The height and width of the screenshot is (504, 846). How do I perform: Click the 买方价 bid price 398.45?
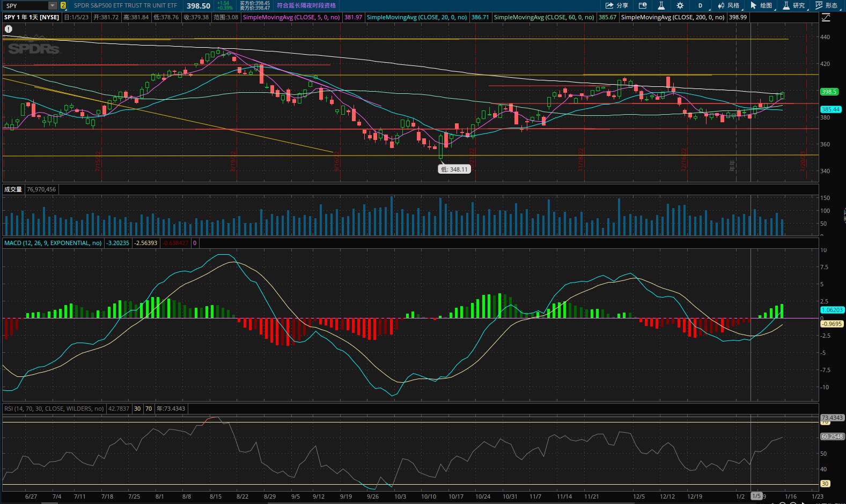click(x=255, y=3)
